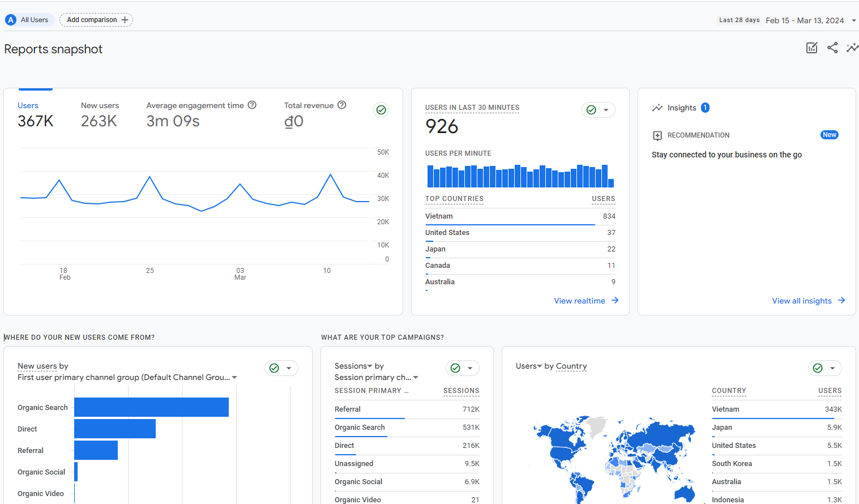
Task: Click the Organic Search bar in chart
Action: click(151, 407)
